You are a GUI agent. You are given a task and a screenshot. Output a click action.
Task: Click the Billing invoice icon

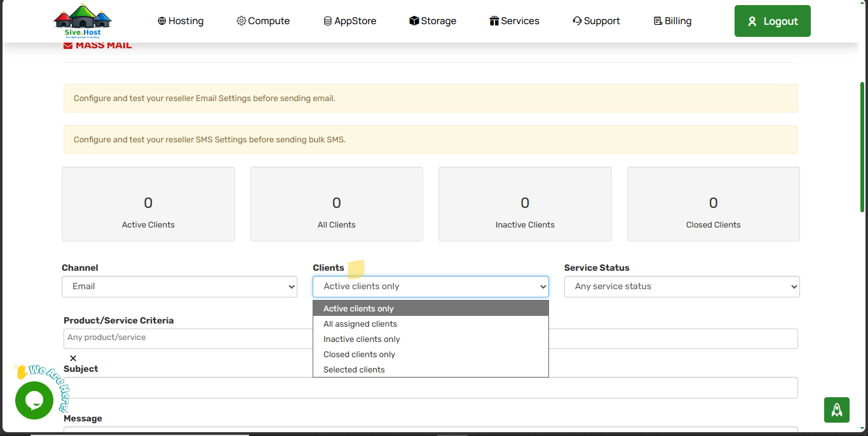coord(658,21)
